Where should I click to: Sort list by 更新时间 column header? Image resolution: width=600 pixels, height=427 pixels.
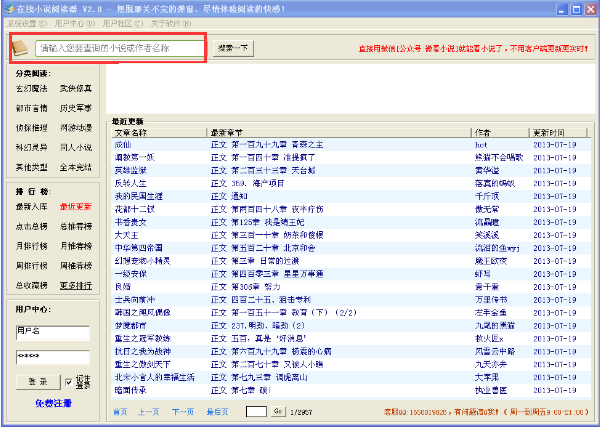click(x=548, y=132)
